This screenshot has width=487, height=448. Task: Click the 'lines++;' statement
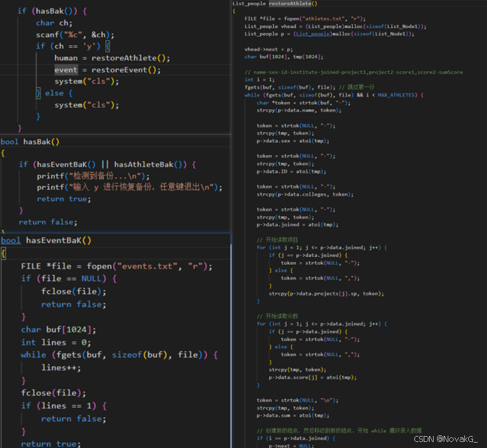(61, 368)
